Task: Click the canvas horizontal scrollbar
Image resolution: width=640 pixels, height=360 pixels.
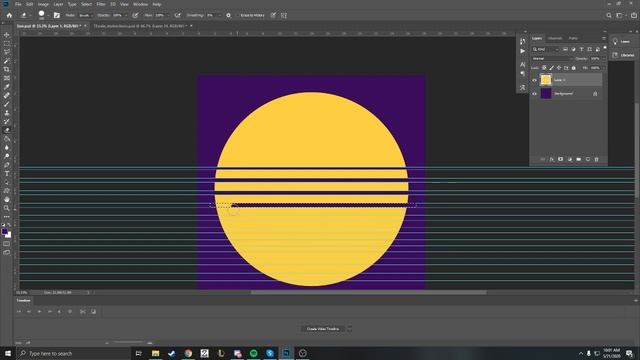Action: coord(368,292)
